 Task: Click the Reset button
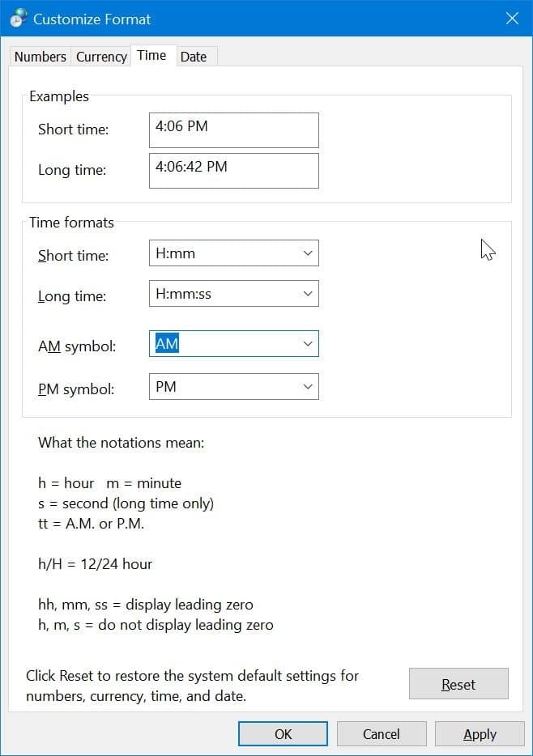pyautogui.click(x=458, y=684)
